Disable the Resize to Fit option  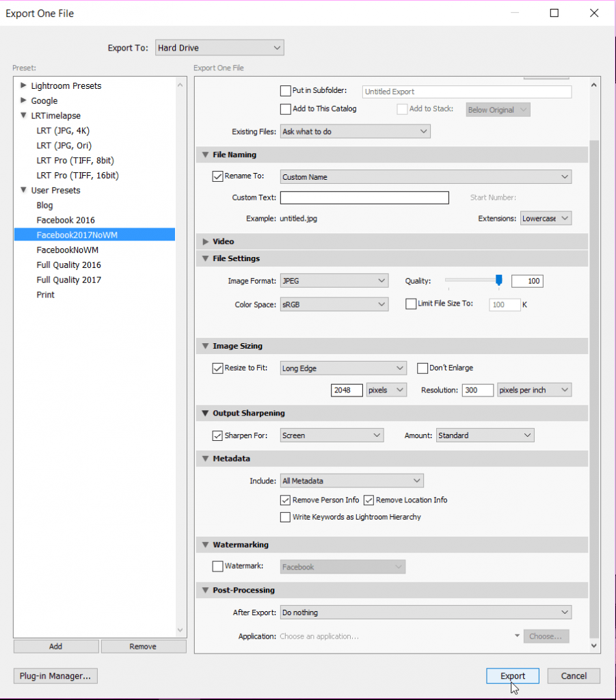coord(217,368)
